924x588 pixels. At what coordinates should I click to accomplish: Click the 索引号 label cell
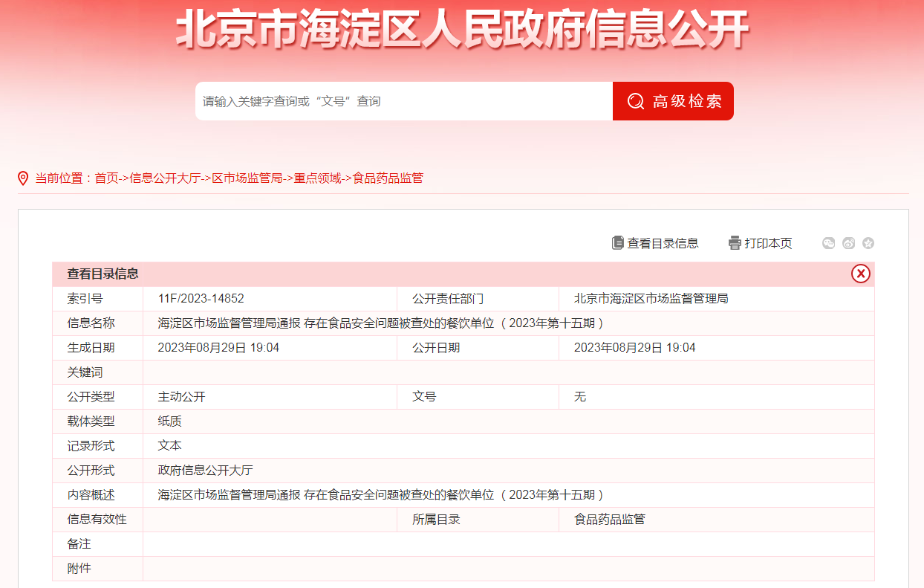(x=97, y=299)
